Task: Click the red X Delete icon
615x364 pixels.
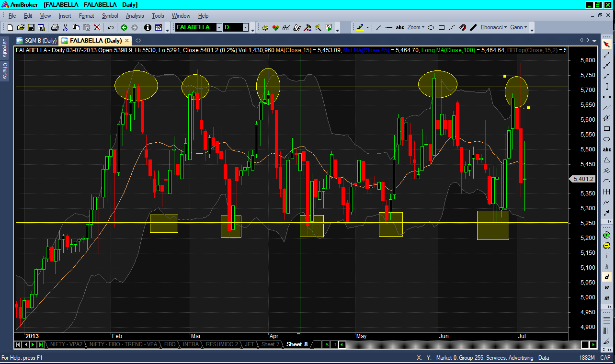Action: (x=97, y=27)
